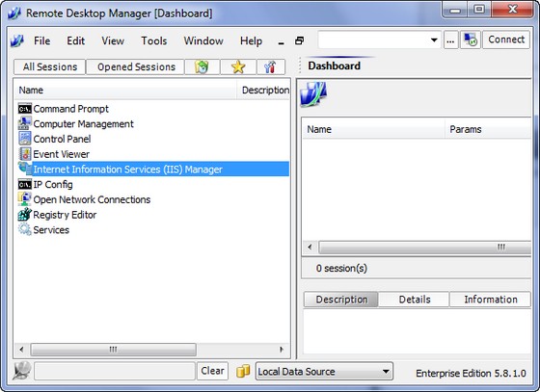Click the data source database icon
The height and width of the screenshot is (392, 540).
coord(243,372)
